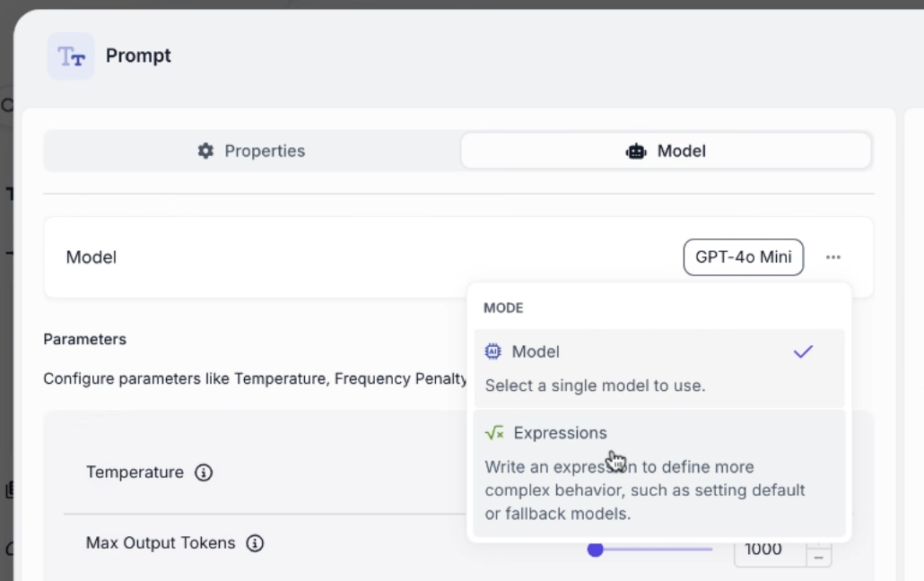
Task: Switch to the Properties tab
Action: [x=251, y=151]
